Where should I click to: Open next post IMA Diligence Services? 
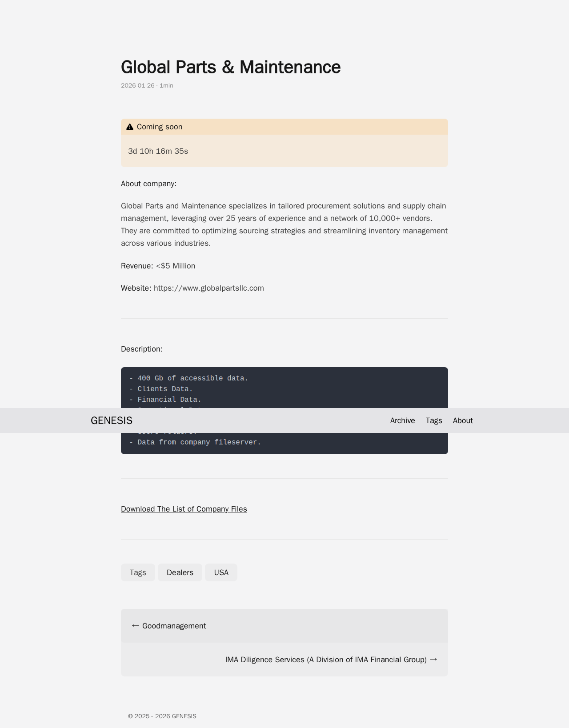pos(325,660)
